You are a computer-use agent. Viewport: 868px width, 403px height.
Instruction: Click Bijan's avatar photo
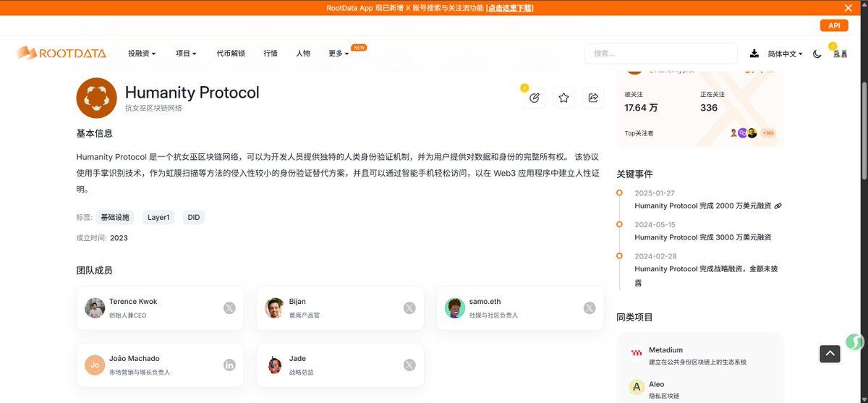click(x=275, y=308)
